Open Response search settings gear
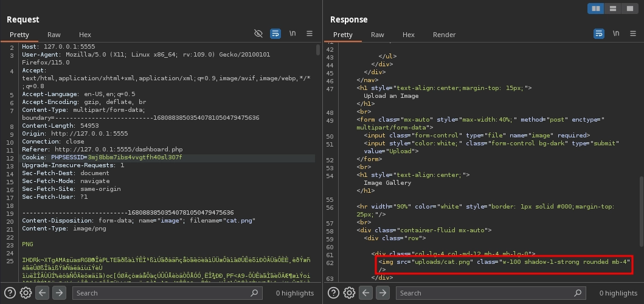This screenshot has width=644, height=304. click(349, 293)
